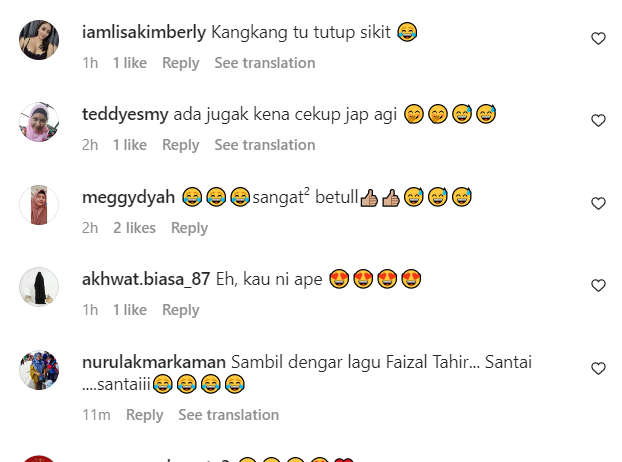
Task: Open meggydyah's profile avatar
Action: pyautogui.click(x=39, y=205)
